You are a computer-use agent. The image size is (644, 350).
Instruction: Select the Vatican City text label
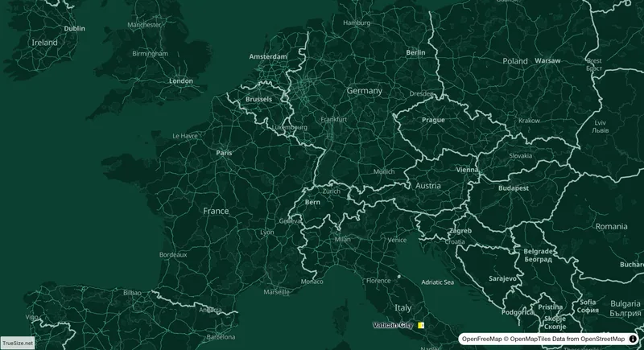tap(393, 325)
